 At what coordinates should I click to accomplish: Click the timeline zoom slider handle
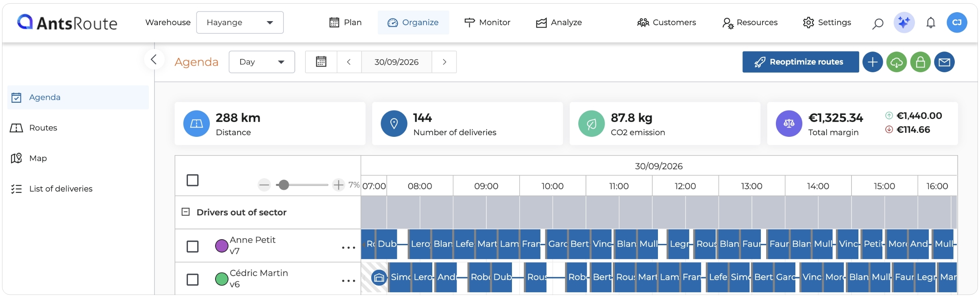(x=284, y=185)
